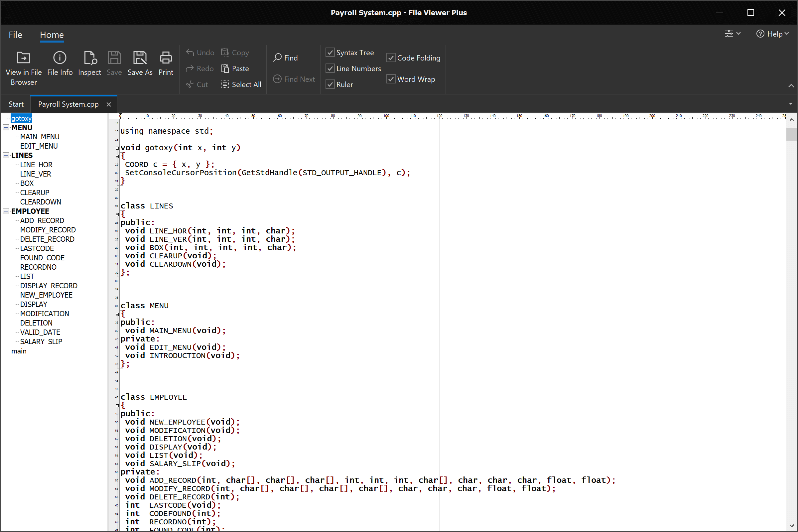Open the File menu
798x532 pixels.
[15, 35]
